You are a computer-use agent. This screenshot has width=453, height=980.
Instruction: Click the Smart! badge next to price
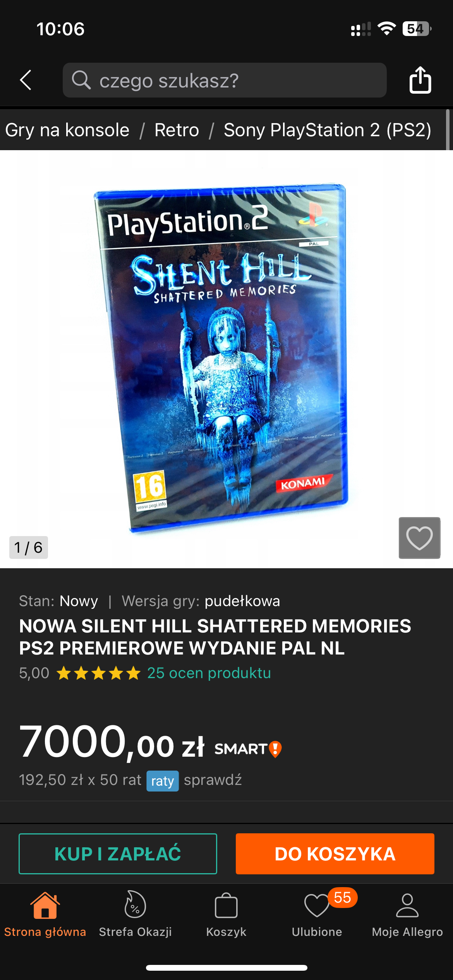click(x=248, y=749)
